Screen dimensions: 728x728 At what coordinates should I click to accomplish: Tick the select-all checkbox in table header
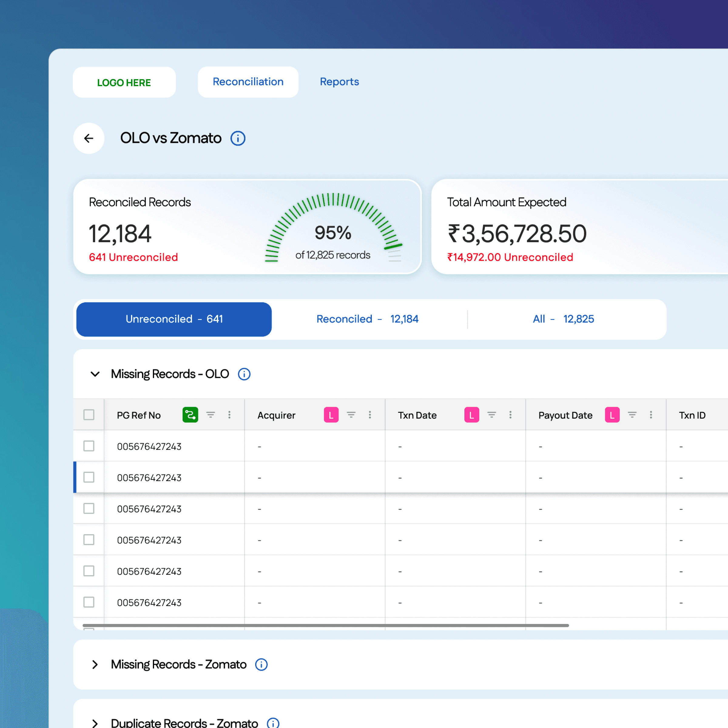coord(89,415)
